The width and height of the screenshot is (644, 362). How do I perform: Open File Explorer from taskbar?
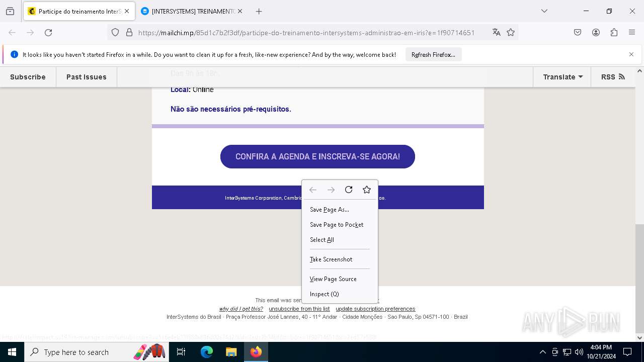[x=231, y=352]
